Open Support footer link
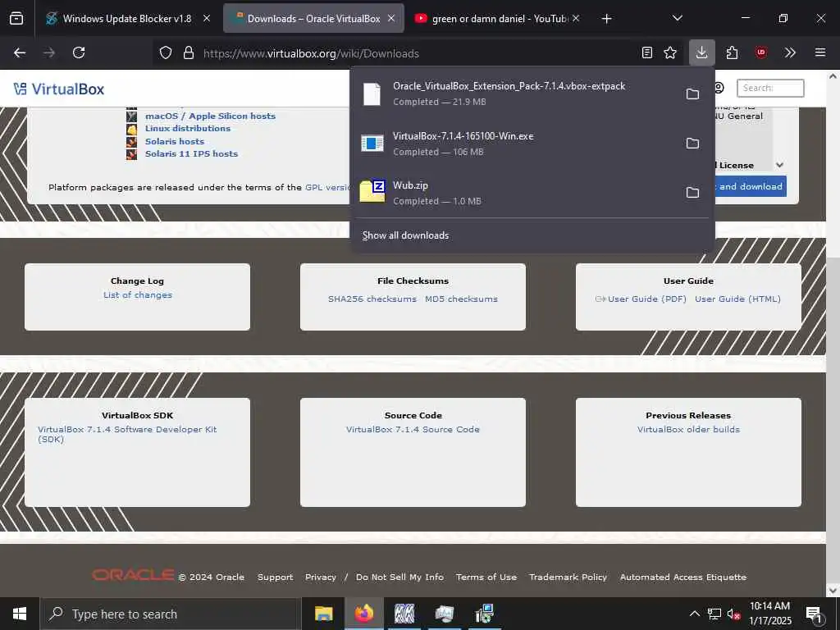Viewport: 840px width, 630px height. [x=275, y=577]
